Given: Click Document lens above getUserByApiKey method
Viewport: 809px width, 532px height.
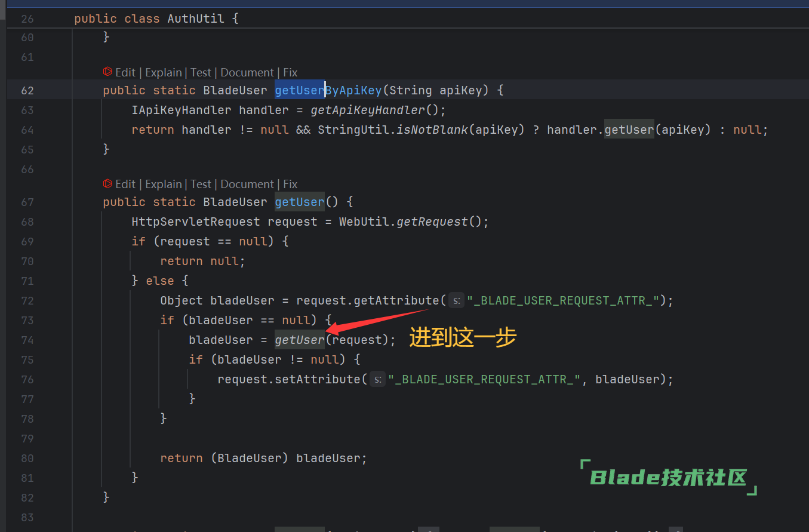Looking at the screenshot, I should pyautogui.click(x=247, y=72).
